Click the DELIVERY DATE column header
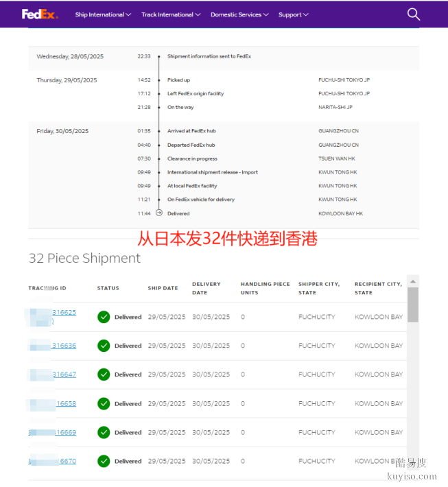The width and height of the screenshot is (448, 487). (207, 288)
